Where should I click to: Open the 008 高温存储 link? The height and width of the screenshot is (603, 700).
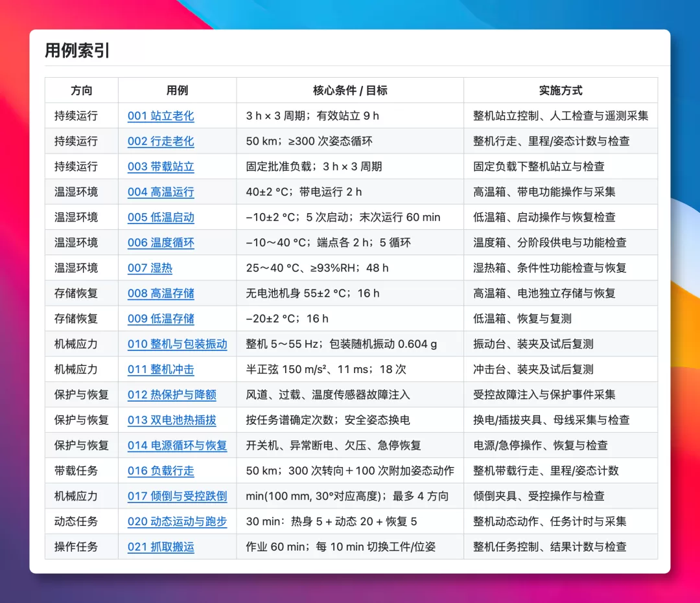pyautogui.click(x=161, y=294)
